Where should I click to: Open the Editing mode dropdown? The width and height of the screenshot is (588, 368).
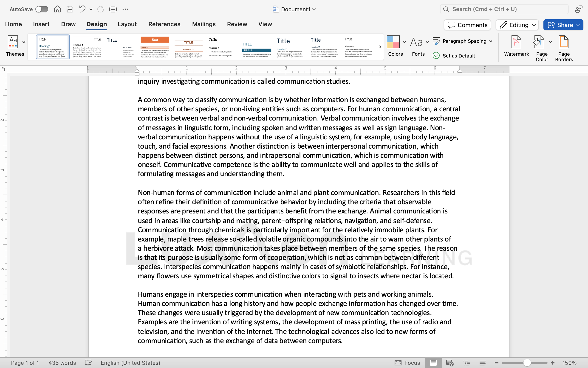tap(517, 25)
